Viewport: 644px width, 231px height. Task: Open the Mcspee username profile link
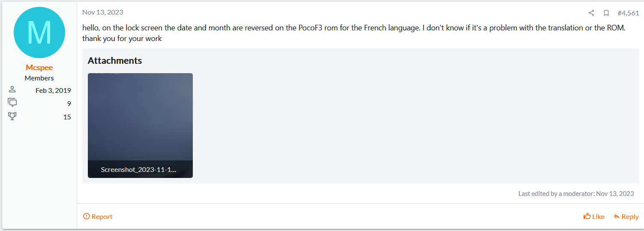click(x=39, y=68)
